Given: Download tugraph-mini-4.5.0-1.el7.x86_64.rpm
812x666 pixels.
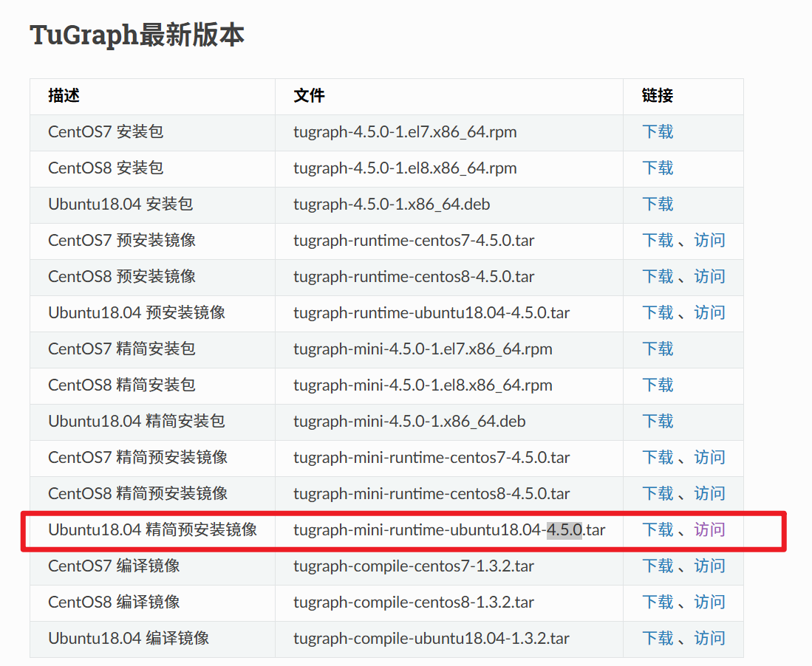Looking at the screenshot, I should click(x=658, y=349).
